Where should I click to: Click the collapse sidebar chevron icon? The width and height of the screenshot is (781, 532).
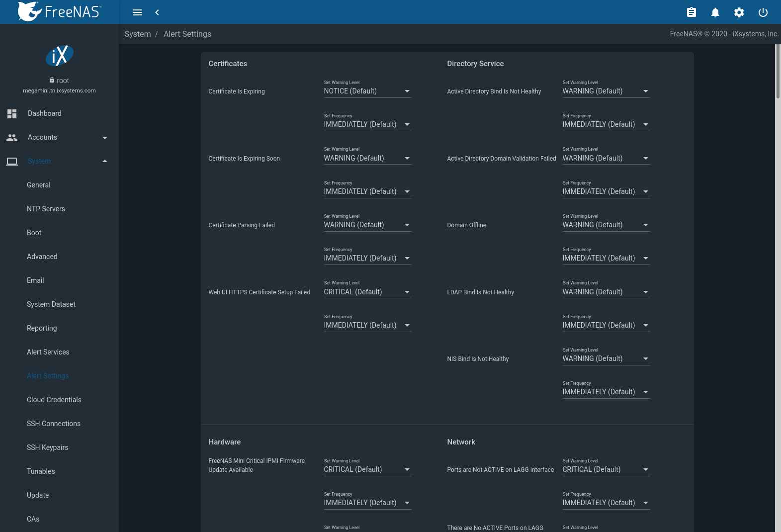(x=157, y=12)
